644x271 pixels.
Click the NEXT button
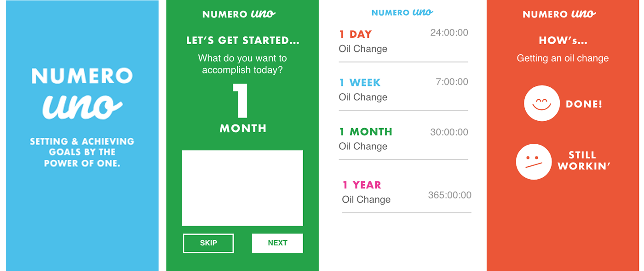[277, 243]
